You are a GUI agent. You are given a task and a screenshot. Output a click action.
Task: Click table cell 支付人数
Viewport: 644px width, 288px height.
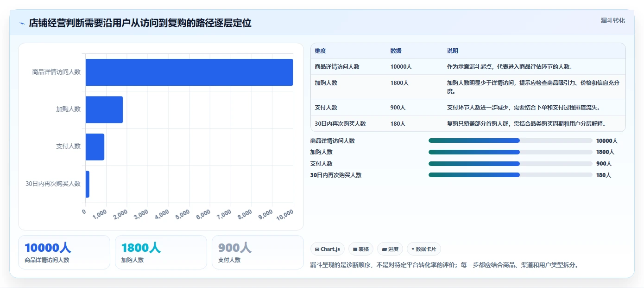coord(326,108)
